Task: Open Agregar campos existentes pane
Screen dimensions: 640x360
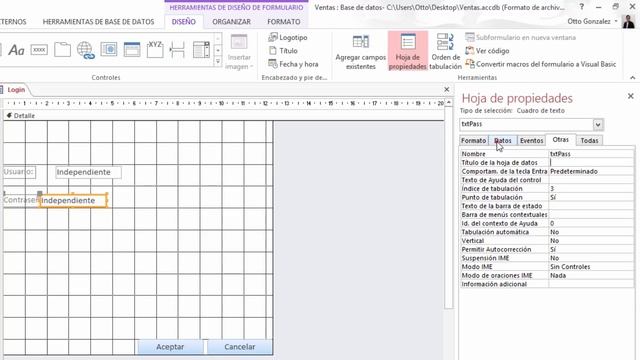Action: (x=360, y=52)
